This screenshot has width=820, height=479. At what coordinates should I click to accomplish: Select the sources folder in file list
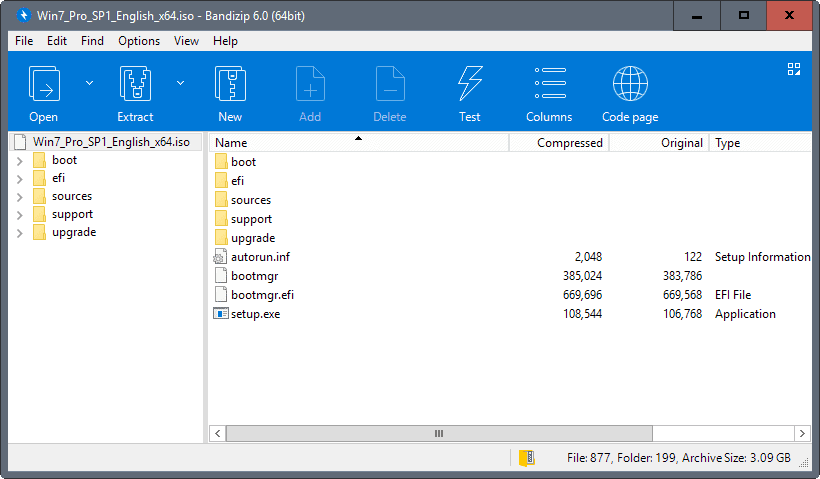(251, 200)
